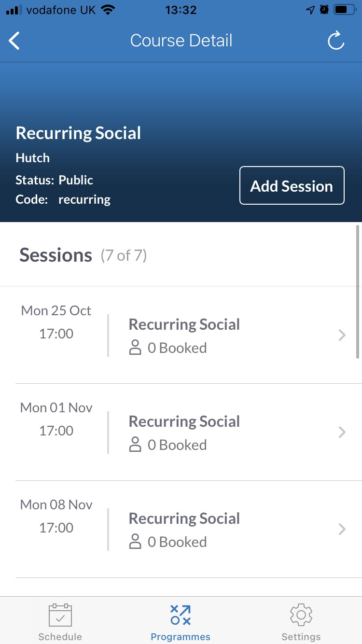The width and height of the screenshot is (362, 644).
Task: Tap person icon for 01 Nov session
Action: 135,445
